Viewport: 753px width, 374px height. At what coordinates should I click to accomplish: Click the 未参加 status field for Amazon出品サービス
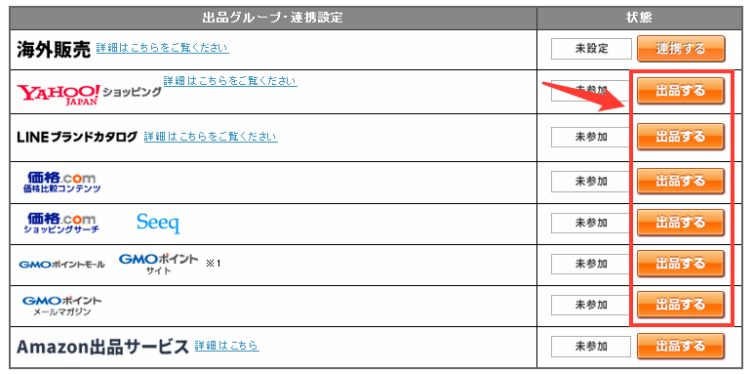(x=591, y=347)
